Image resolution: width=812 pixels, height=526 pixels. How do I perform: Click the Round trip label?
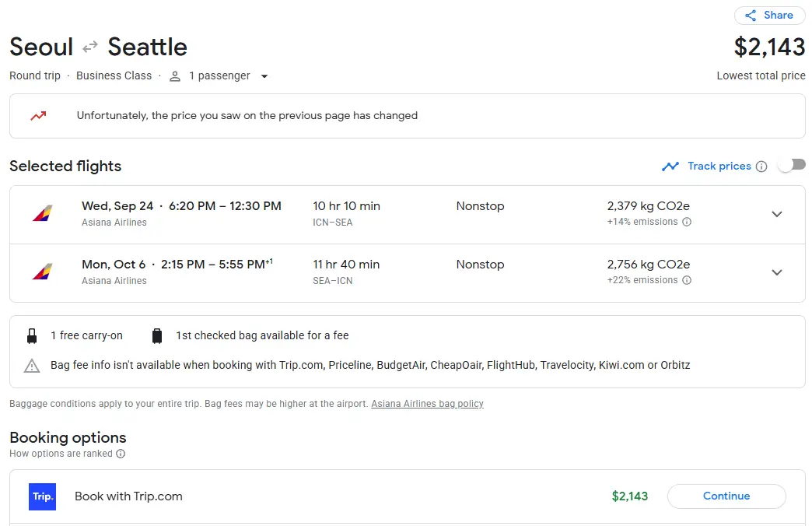[x=35, y=75]
